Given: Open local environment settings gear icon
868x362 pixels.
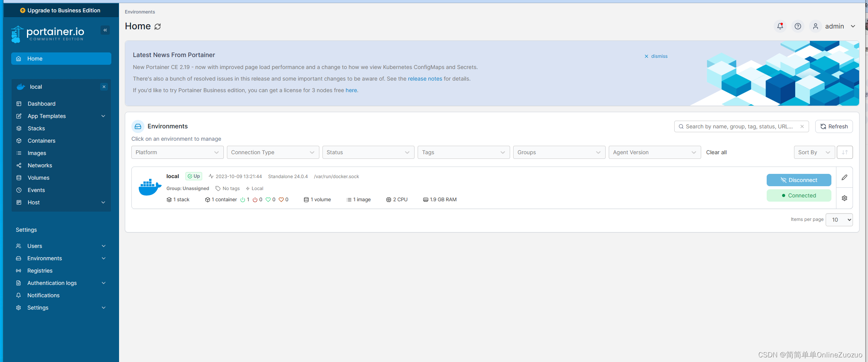Looking at the screenshot, I should [x=844, y=198].
